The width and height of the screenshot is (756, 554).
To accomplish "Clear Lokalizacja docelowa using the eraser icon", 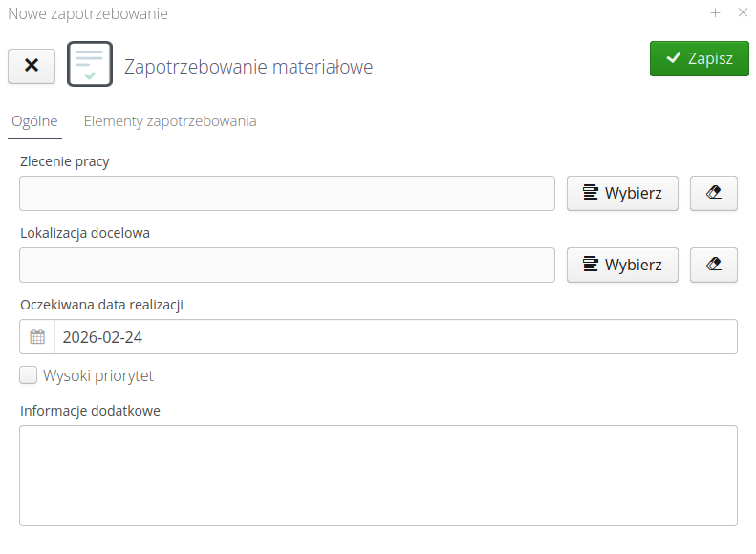I will point(713,265).
